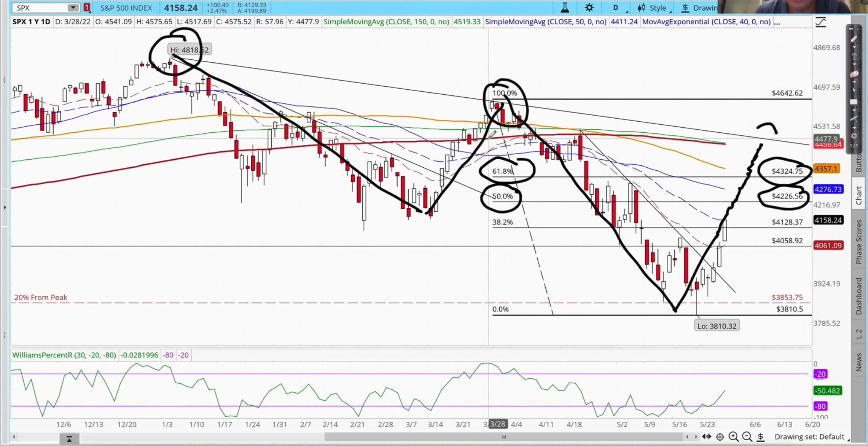Open the News side tab
The width and height of the screenshot is (868, 446).
[859, 362]
